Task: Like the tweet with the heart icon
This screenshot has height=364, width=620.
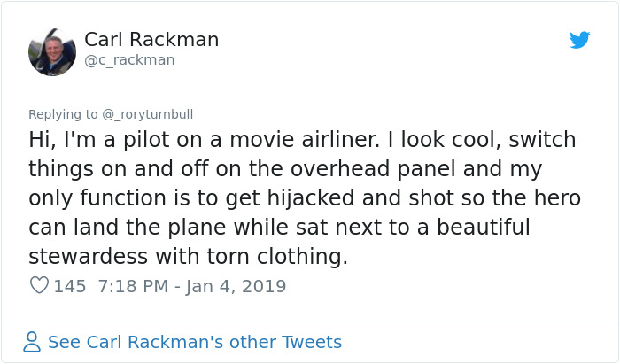Action: coord(39,286)
